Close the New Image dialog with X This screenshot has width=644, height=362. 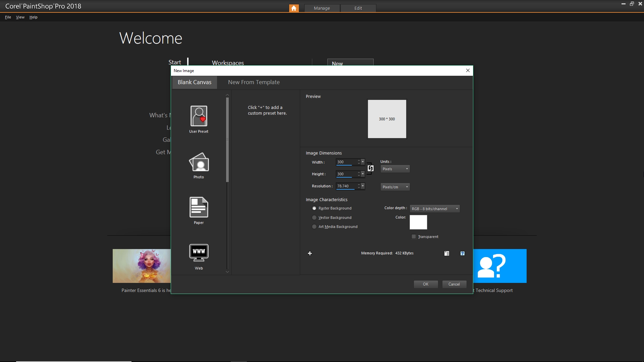(468, 70)
